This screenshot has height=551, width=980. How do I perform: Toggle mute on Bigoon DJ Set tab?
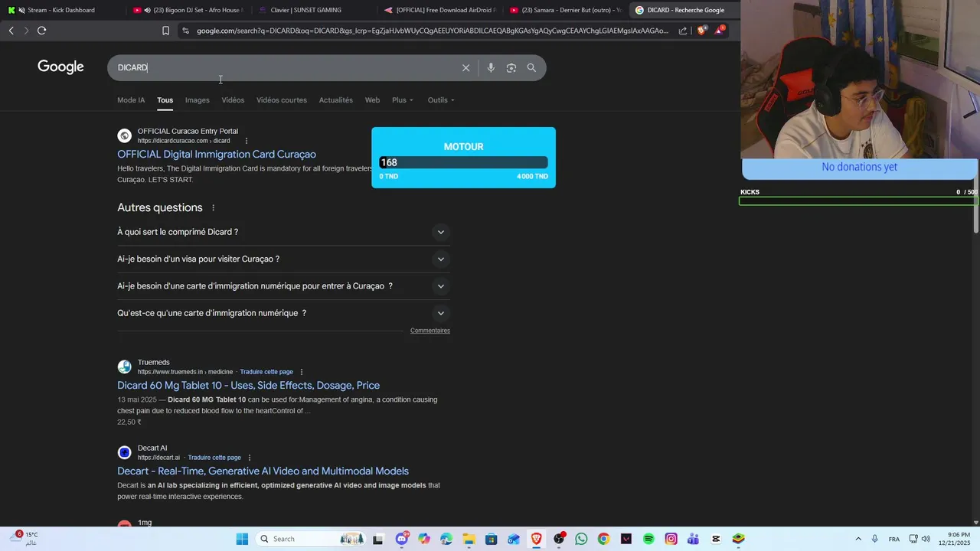(x=147, y=10)
